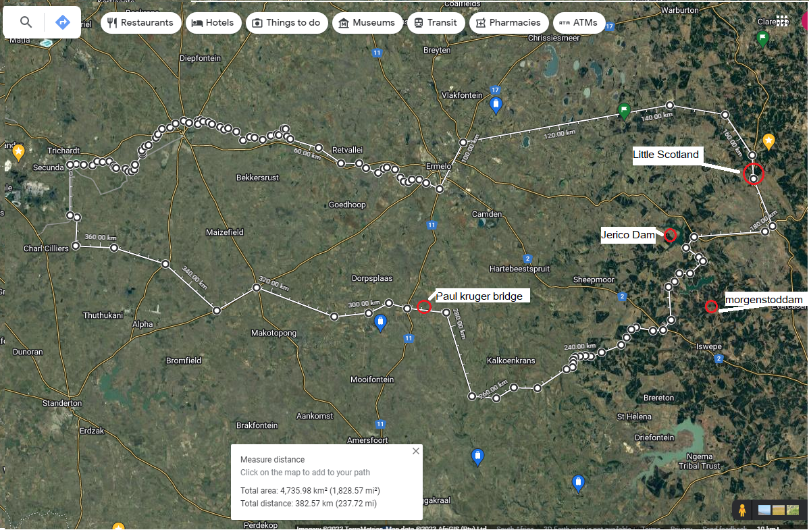Click the Ngema Tribal Trust label
The width and height of the screenshot is (809, 532).
tap(700, 461)
